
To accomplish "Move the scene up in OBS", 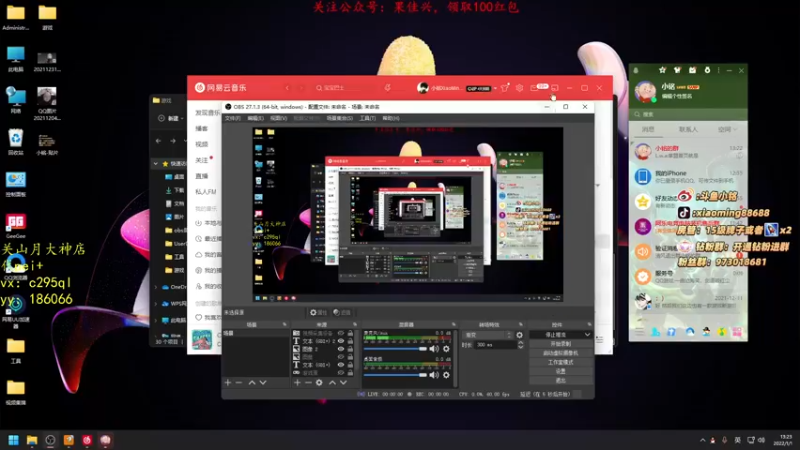I will pyautogui.click(x=252, y=382).
